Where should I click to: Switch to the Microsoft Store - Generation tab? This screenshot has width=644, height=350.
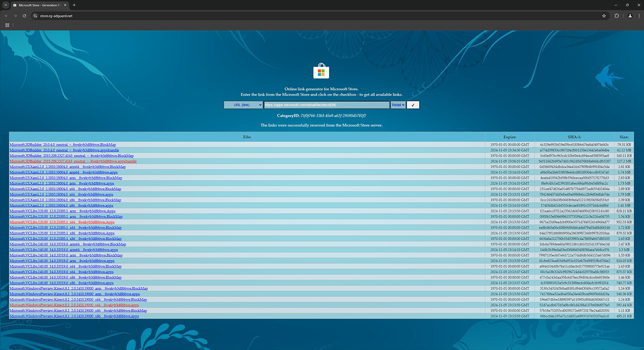(x=39, y=5)
